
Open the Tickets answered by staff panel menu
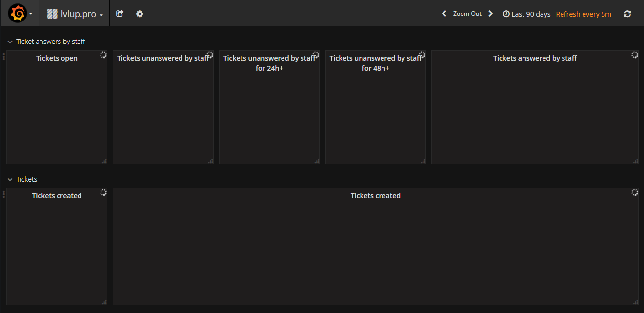point(535,58)
